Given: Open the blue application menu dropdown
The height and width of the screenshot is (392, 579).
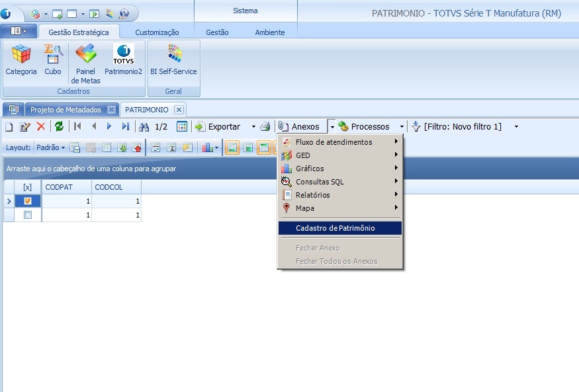Looking at the screenshot, I should [19, 31].
